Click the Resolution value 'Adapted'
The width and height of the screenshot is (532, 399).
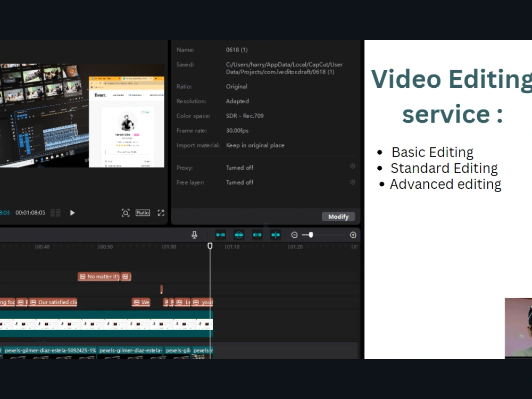tap(237, 101)
